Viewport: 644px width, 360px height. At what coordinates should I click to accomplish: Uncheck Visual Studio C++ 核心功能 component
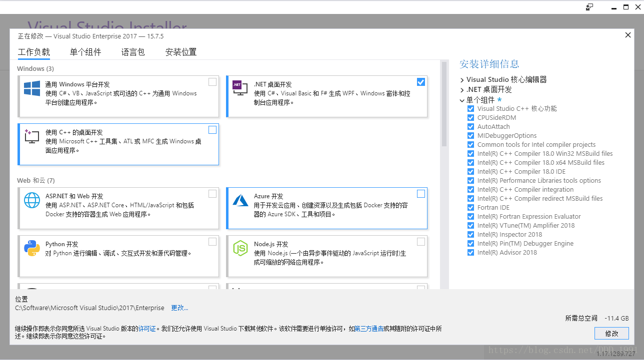coord(470,109)
